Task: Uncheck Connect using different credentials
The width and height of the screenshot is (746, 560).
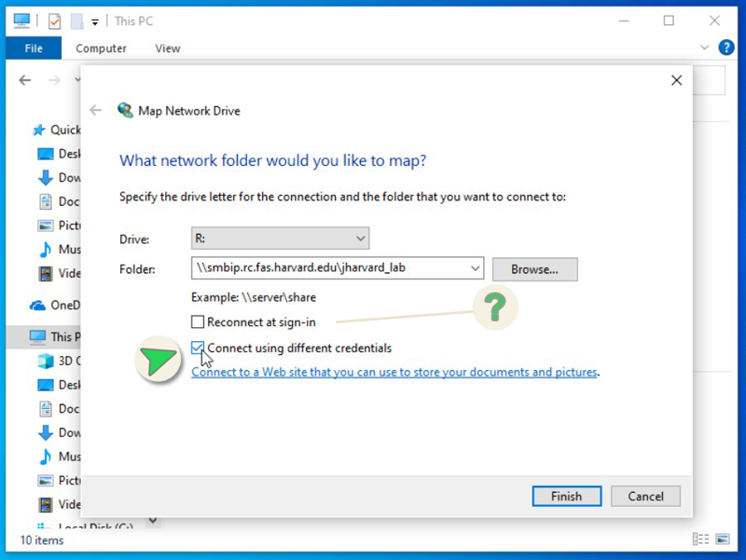Action: coord(198,348)
